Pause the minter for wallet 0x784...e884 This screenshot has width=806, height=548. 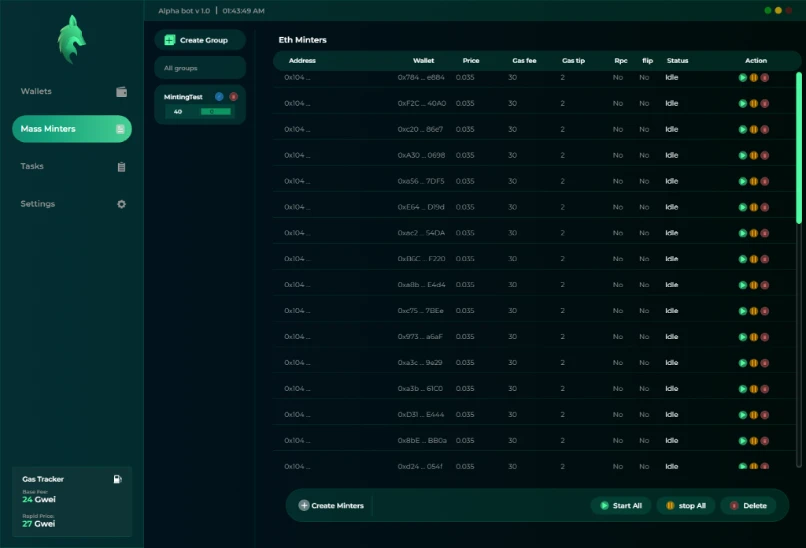click(x=754, y=78)
